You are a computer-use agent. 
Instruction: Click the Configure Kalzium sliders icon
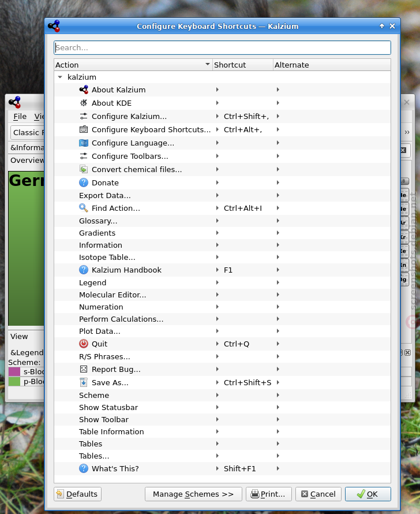click(x=84, y=116)
